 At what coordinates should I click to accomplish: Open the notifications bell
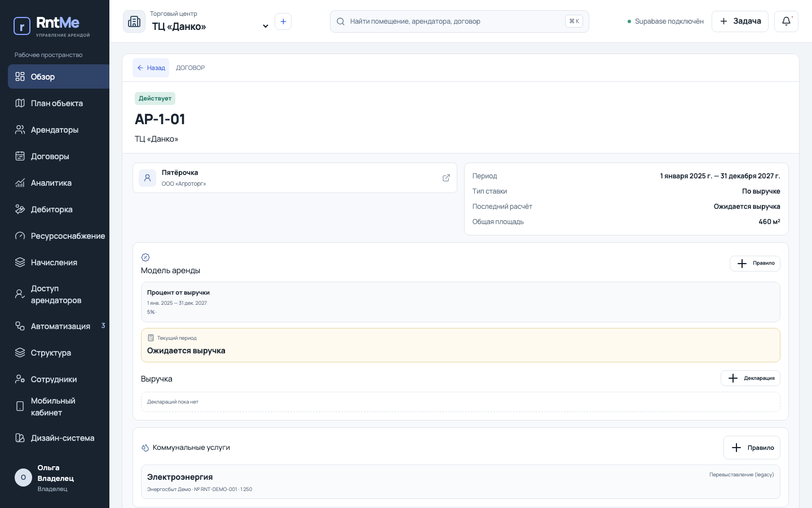tap(786, 21)
